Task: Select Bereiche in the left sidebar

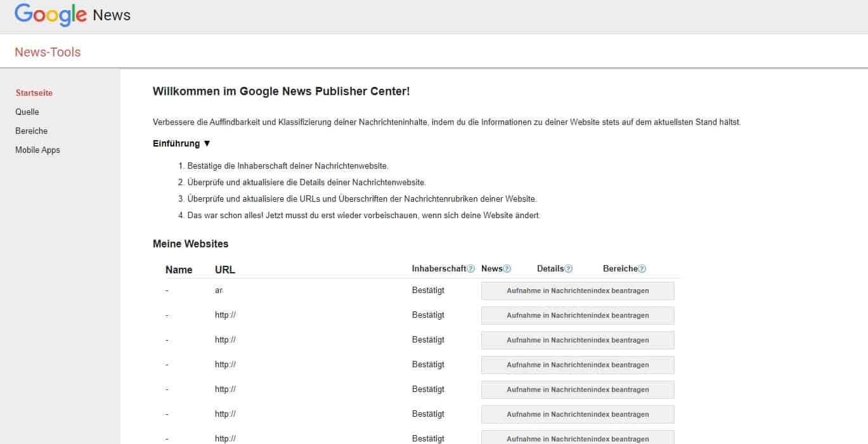Action: point(32,131)
